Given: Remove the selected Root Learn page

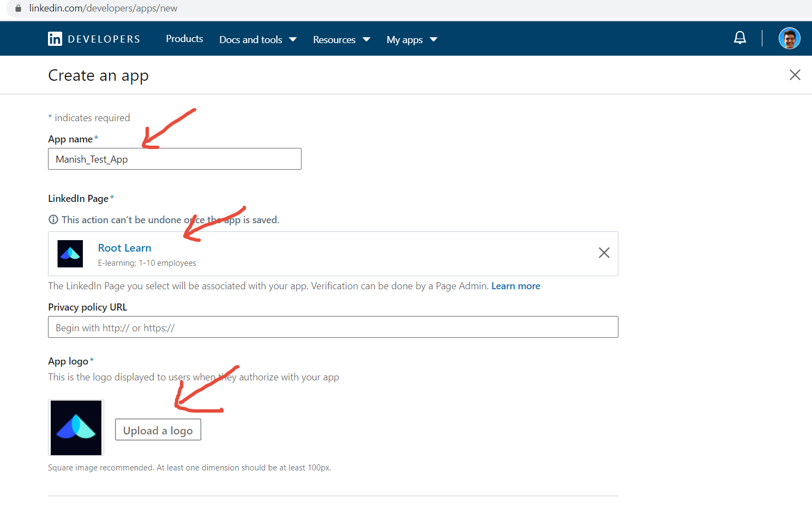Looking at the screenshot, I should [604, 253].
